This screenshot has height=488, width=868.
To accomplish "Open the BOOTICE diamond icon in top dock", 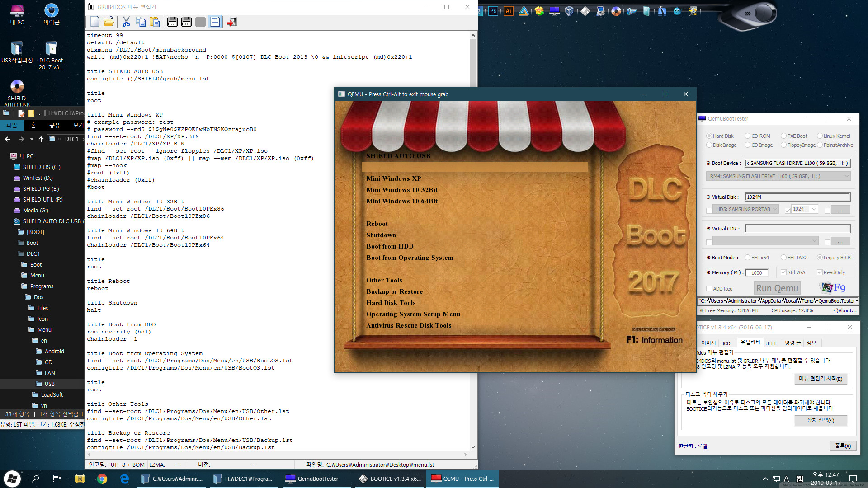I will [585, 11].
